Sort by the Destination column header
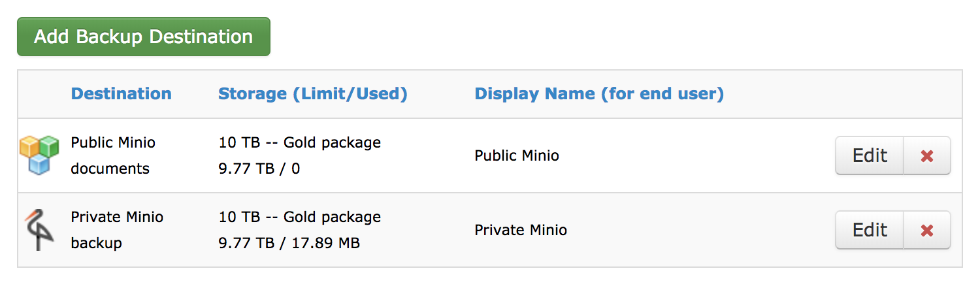Screen dimensions: 980x290 [x=121, y=94]
